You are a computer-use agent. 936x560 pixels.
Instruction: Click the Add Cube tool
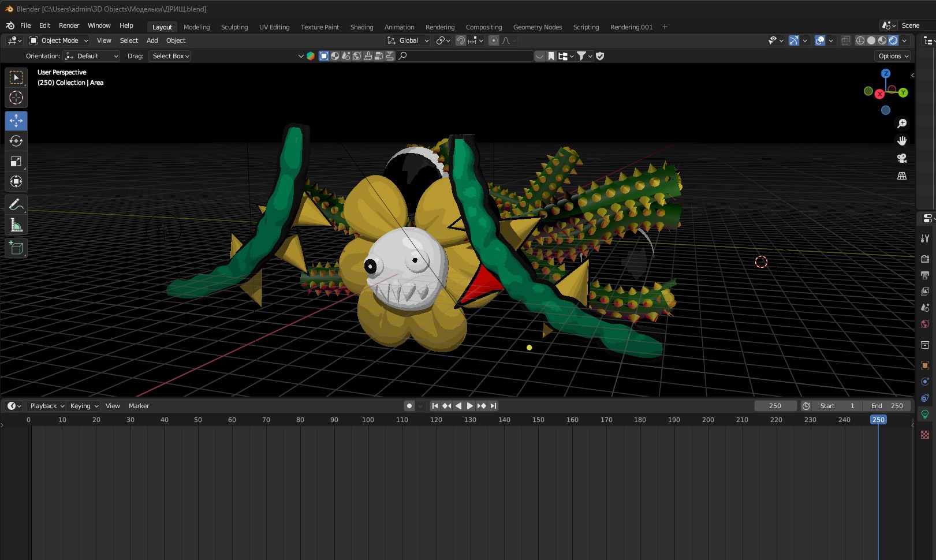coord(16,248)
